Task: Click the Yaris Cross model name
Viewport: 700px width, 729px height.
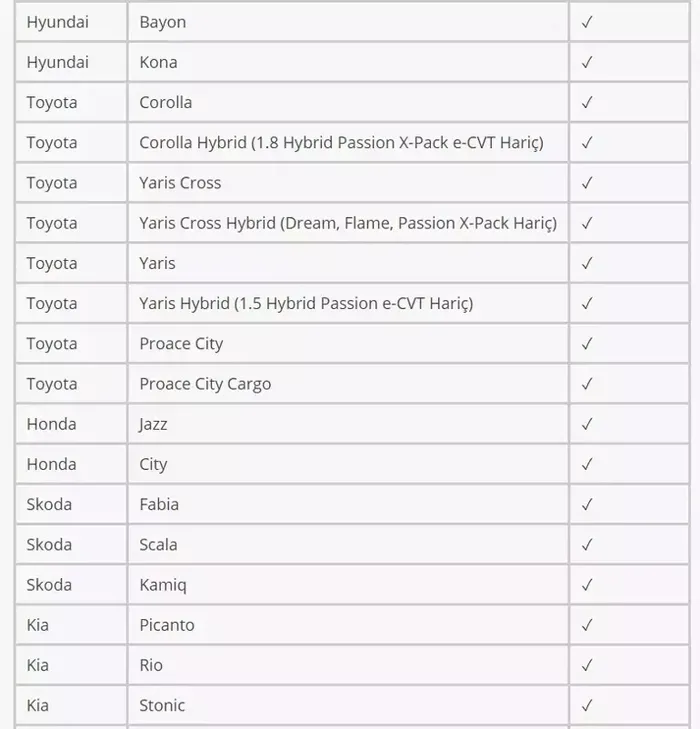Action: [180, 183]
